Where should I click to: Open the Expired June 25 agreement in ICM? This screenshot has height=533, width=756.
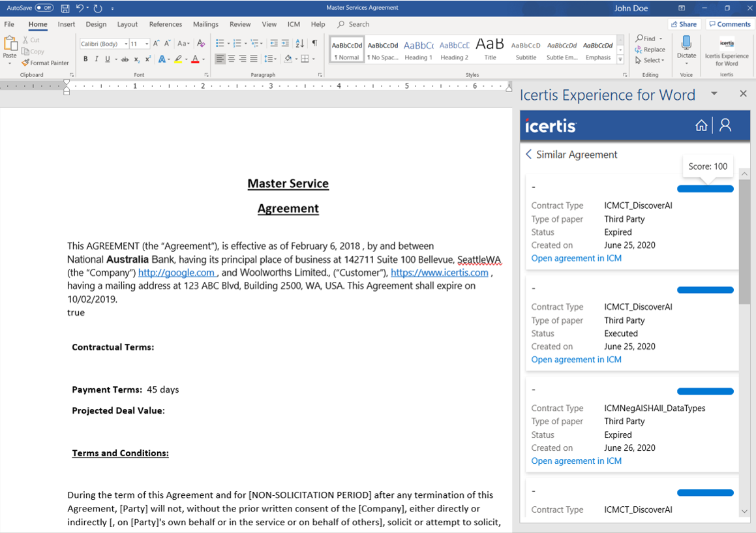pos(576,258)
